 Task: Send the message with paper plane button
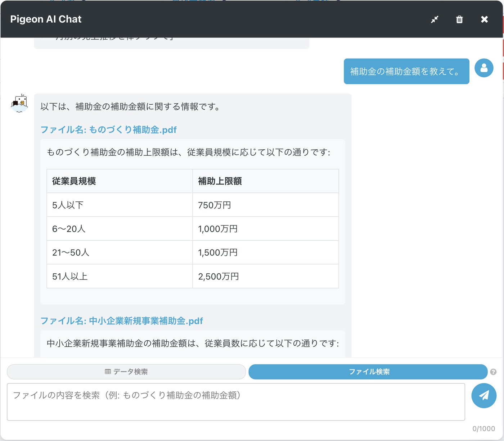(x=484, y=395)
